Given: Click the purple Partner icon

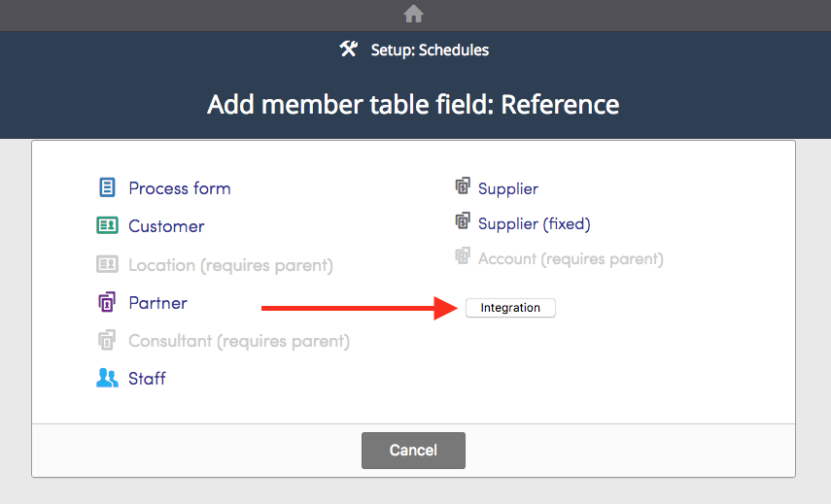Looking at the screenshot, I should tap(107, 302).
